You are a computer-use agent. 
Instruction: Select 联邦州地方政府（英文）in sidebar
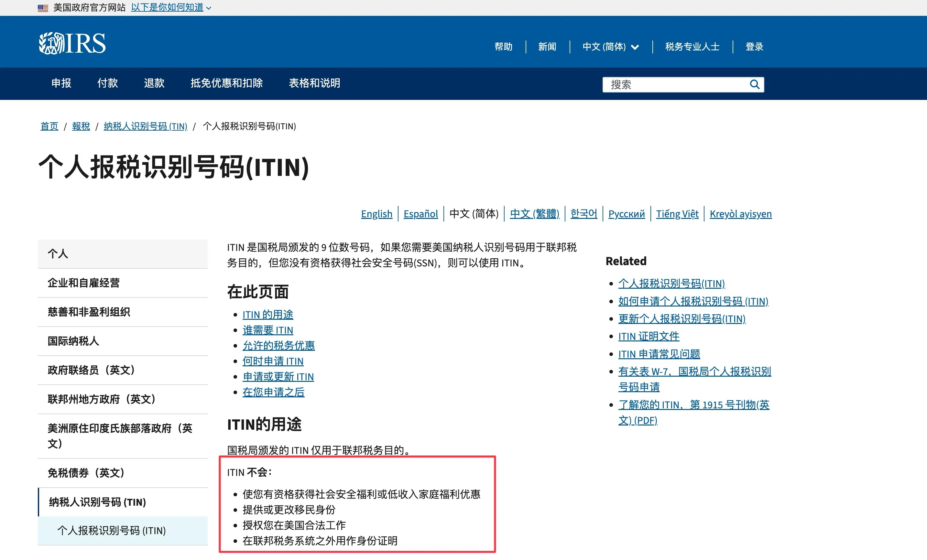(123, 399)
